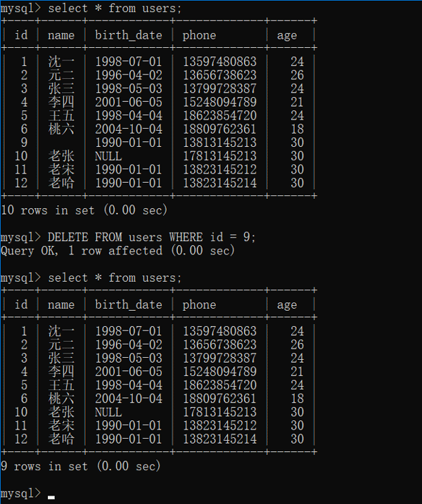Viewport: 422px width, 504px height.
Task: Click the age header in the 9-row table
Action: (x=287, y=304)
